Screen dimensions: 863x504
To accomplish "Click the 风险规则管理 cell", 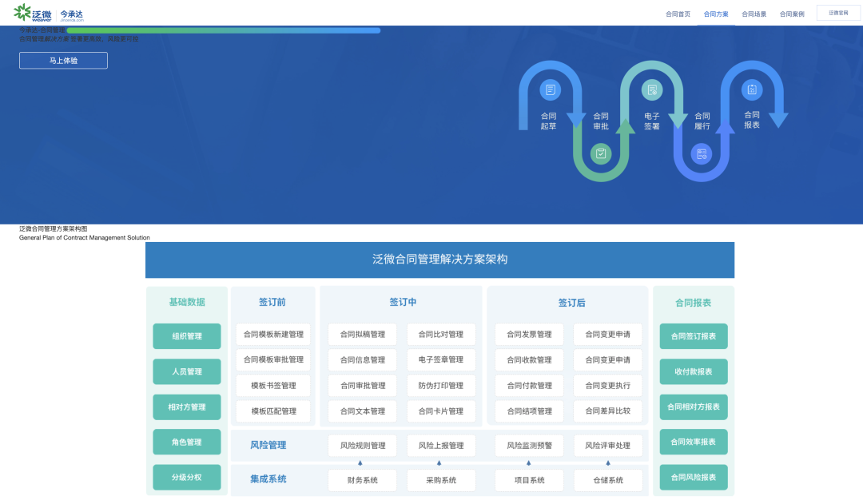I will click(362, 446).
